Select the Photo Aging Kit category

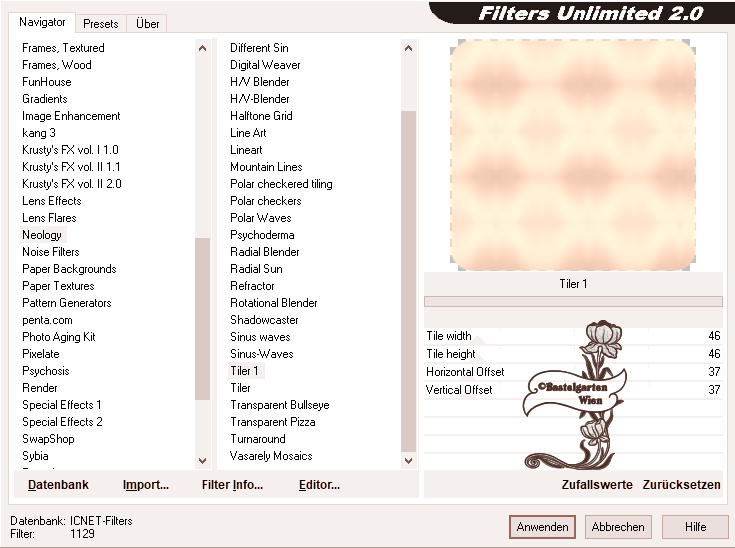click(59, 337)
